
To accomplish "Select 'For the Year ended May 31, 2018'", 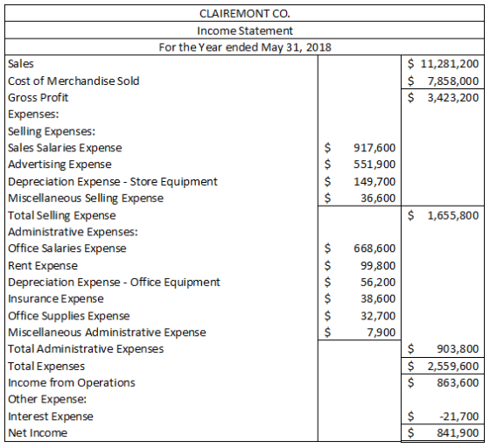I will (x=245, y=47).
